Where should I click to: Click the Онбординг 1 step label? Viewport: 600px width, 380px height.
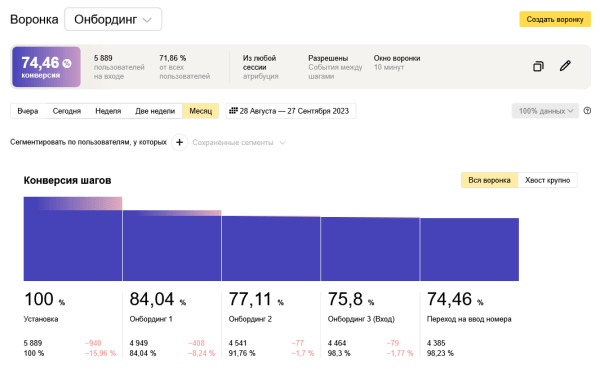(151, 319)
